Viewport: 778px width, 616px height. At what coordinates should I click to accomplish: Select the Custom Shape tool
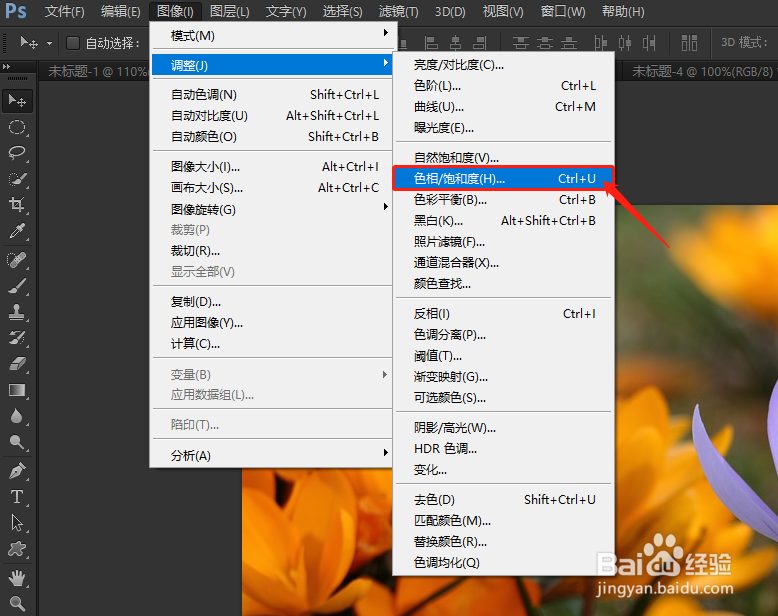pyautogui.click(x=17, y=549)
